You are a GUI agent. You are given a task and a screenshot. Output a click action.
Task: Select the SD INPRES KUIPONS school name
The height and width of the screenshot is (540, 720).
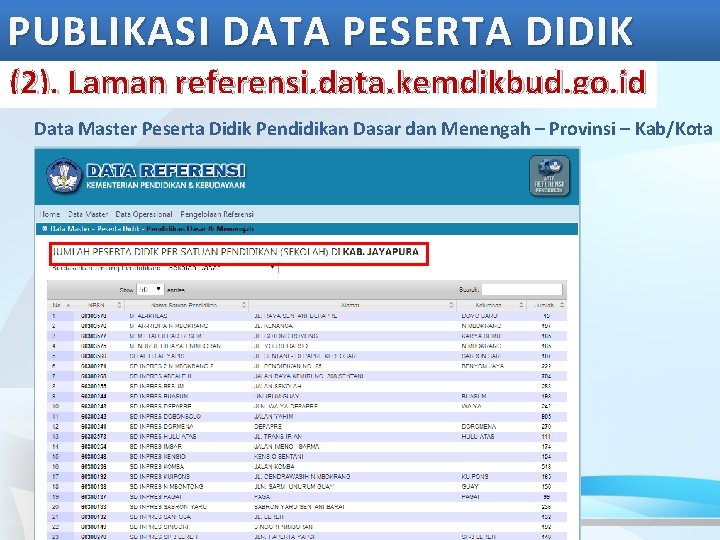(160, 477)
